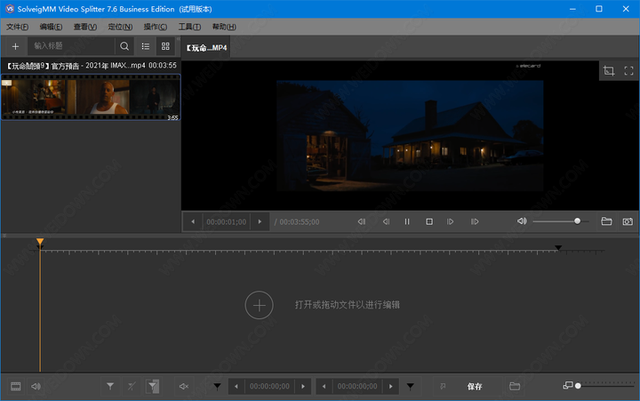Add media file with plus icon

(15, 47)
